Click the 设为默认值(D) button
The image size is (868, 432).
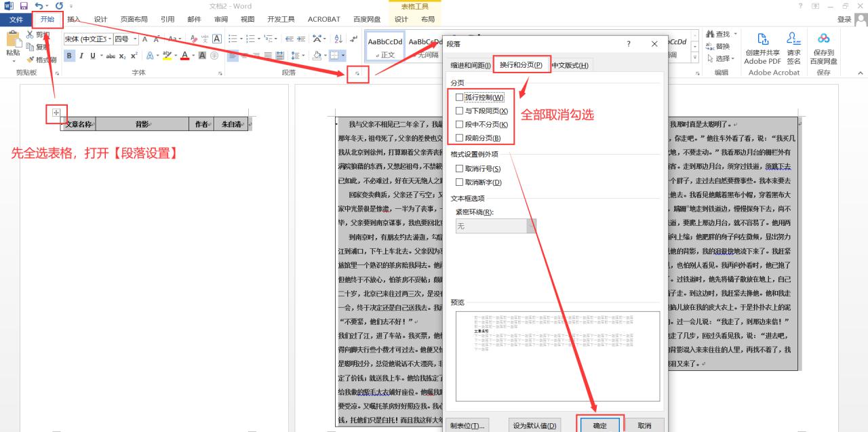click(534, 425)
